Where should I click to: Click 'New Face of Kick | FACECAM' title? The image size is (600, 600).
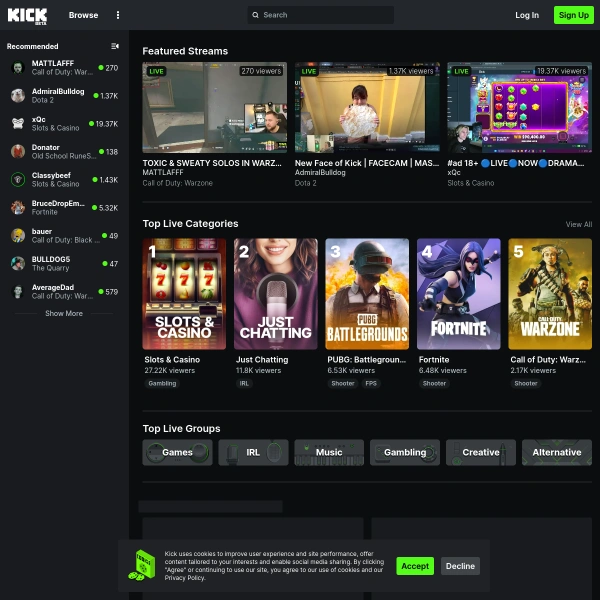(x=367, y=163)
